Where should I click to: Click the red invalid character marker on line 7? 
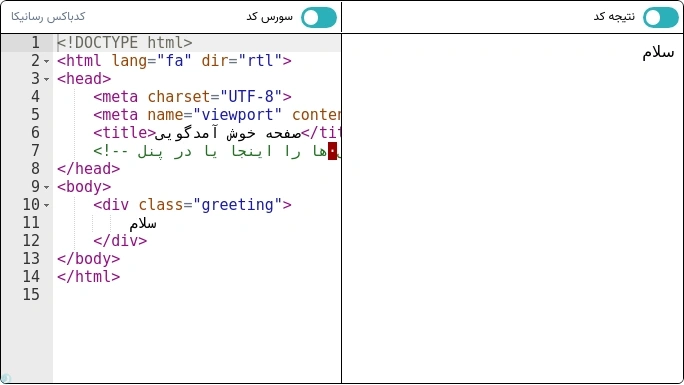(332, 151)
